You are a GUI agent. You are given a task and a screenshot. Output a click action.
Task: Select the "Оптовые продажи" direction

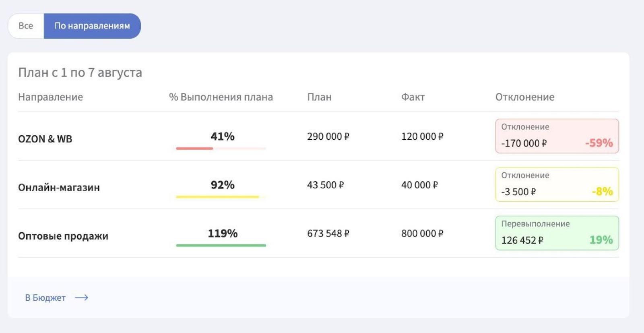tap(63, 236)
